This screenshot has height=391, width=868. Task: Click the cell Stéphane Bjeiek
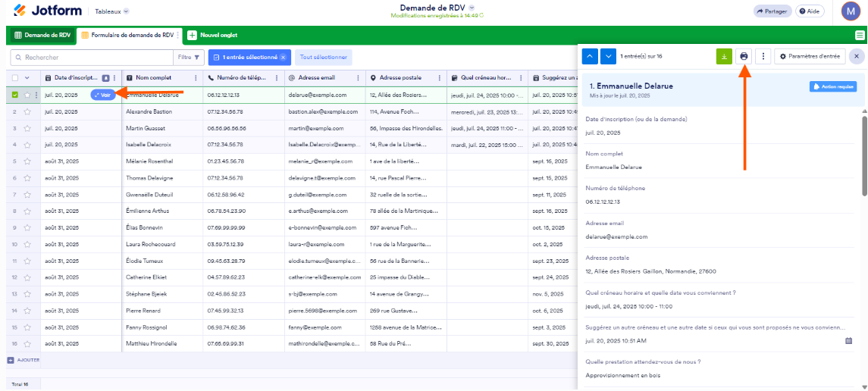[x=162, y=294]
